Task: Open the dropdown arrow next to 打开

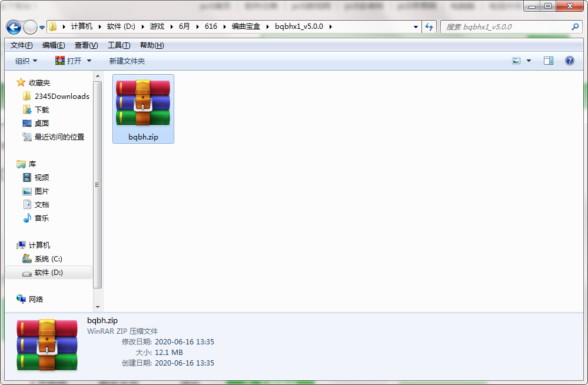Action: click(x=89, y=61)
